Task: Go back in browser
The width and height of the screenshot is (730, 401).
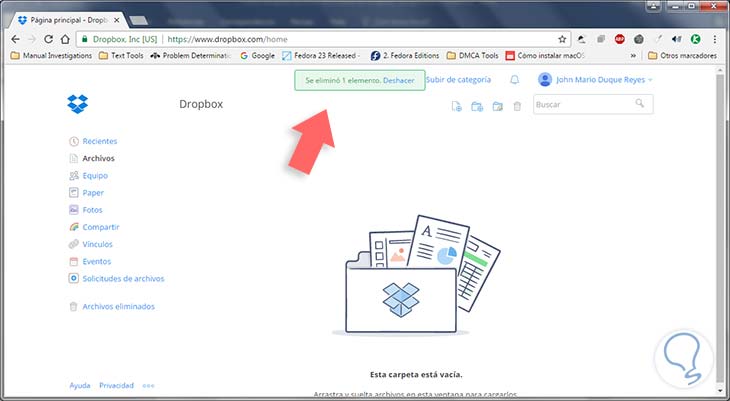Action: (x=15, y=39)
